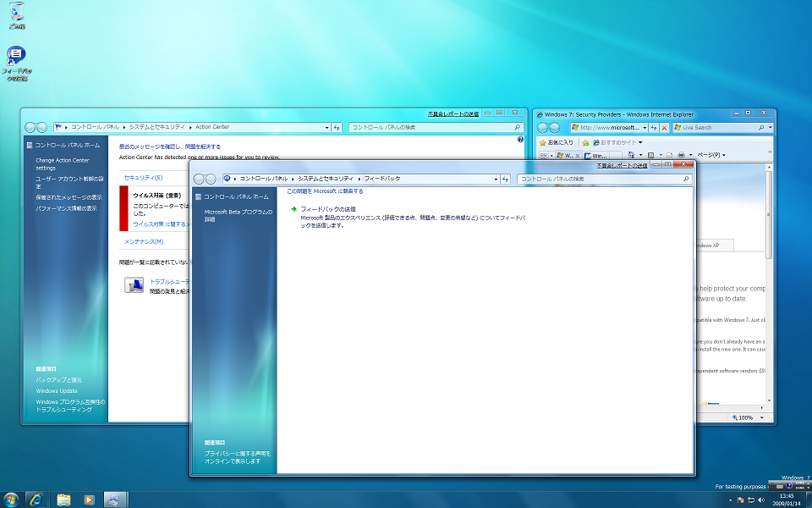Click the refresh button in Feedback window address bar
Image resolution: width=812 pixels, height=508 pixels.
[x=506, y=179]
